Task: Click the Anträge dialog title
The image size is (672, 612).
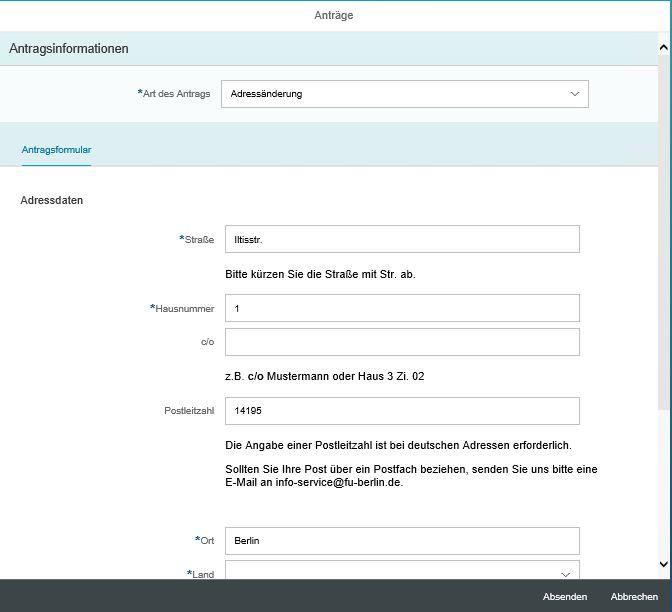Action: click(335, 15)
